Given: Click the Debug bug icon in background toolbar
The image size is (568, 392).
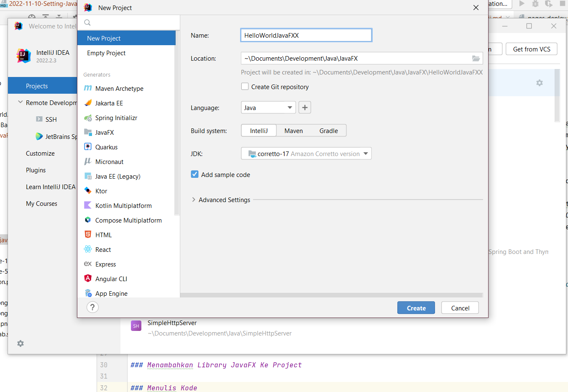Looking at the screenshot, I should (535, 4).
